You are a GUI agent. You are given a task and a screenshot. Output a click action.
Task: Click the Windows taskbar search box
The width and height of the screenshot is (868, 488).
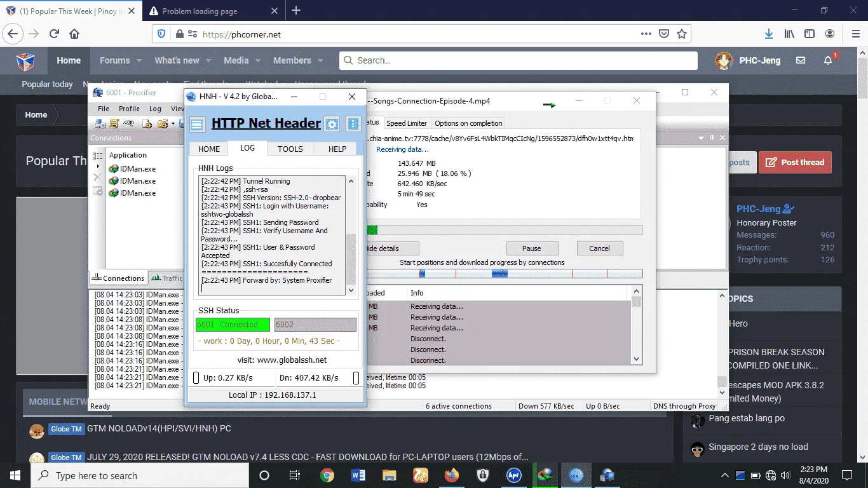pos(140,475)
